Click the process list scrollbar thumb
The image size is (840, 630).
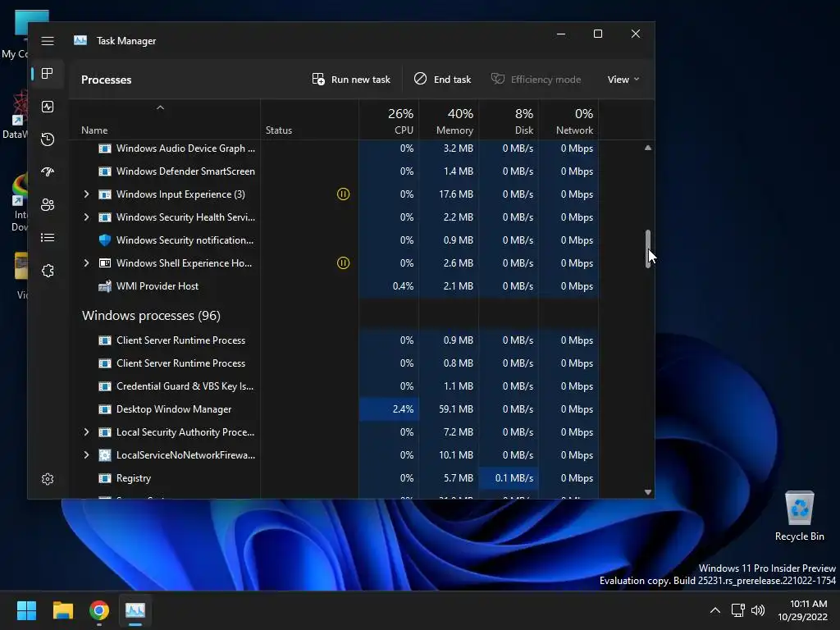[x=648, y=249]
